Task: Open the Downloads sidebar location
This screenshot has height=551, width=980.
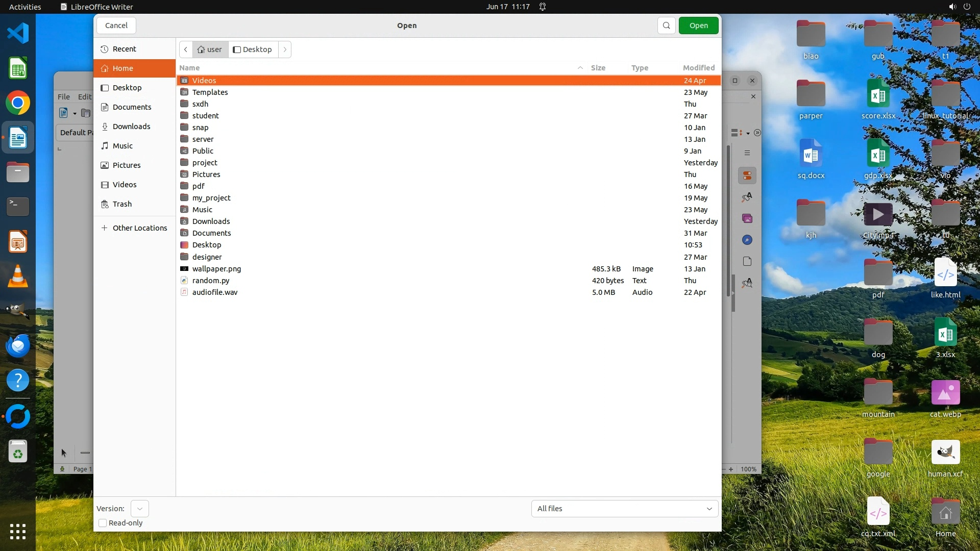Action: [131, 127]
